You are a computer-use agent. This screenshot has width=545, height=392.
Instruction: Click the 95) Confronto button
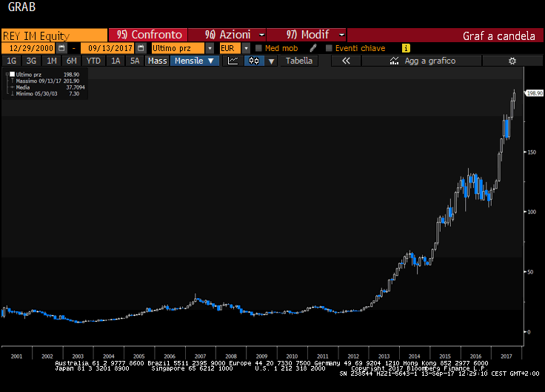148,35
